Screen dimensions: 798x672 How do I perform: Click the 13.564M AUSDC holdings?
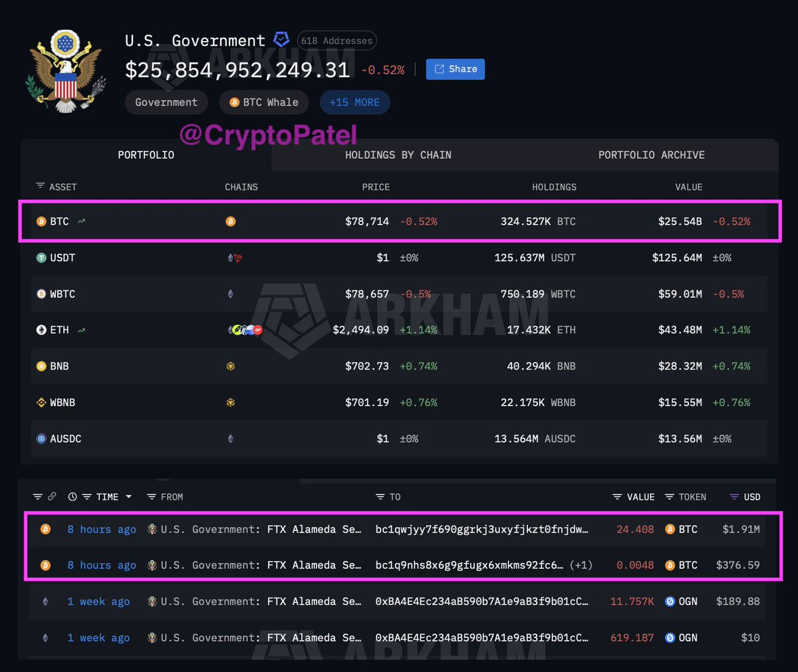(x=535, y=439)
